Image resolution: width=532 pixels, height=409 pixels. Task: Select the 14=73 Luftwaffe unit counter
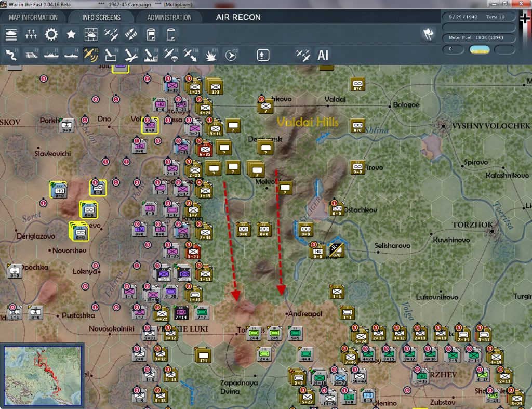[x=340, y=378]
